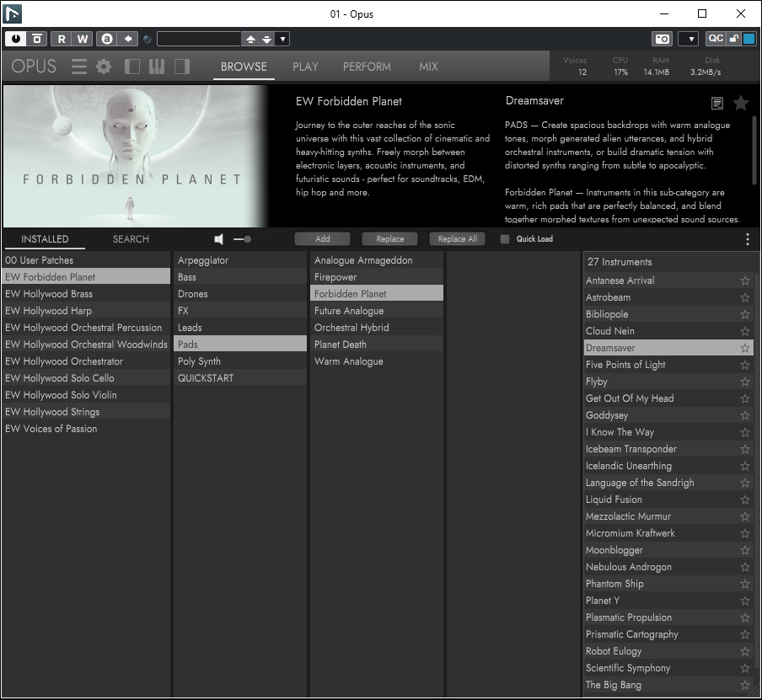Mute preview with the speaker icon
762x700 pixels.
[219, 239]
